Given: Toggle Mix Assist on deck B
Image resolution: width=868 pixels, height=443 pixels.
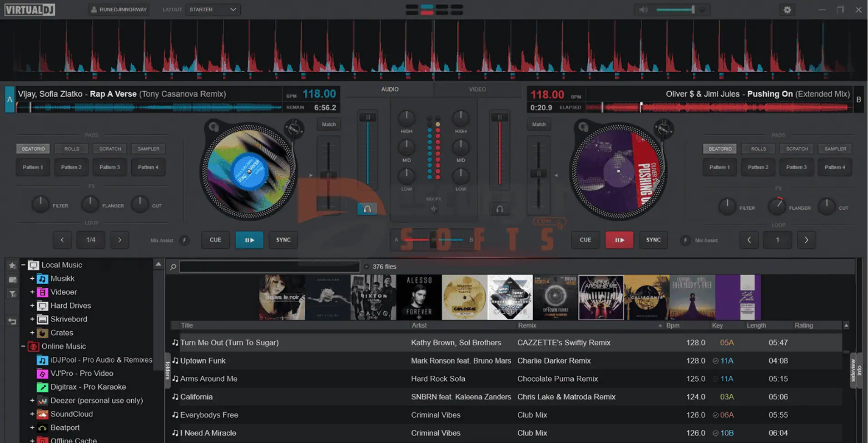Looking at the screenshot, I should tap(685, 240).
